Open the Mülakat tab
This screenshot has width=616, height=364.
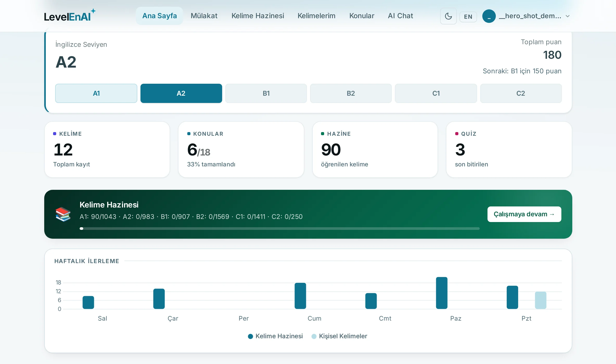(x=204, y=16)
